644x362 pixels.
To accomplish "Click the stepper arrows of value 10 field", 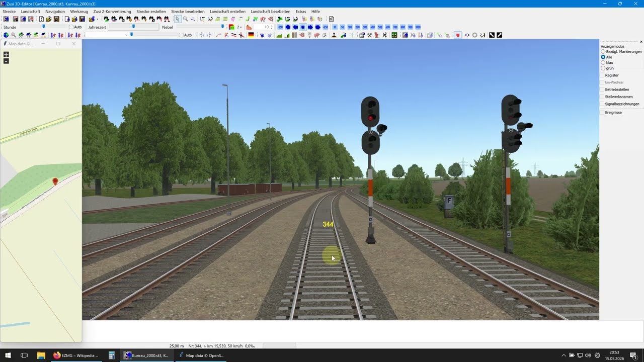I will pyautogui.click(x=272, y=27).
